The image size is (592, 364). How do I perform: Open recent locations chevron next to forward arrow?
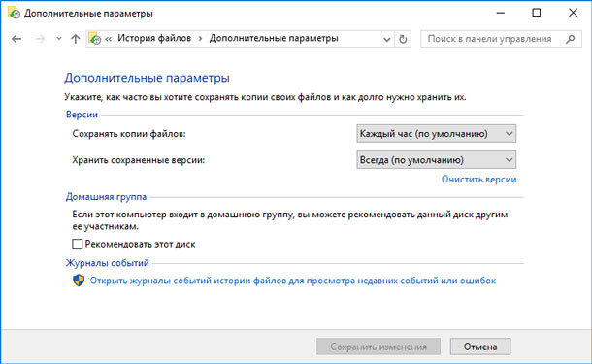pyautogui.click(x=58, y=39)
